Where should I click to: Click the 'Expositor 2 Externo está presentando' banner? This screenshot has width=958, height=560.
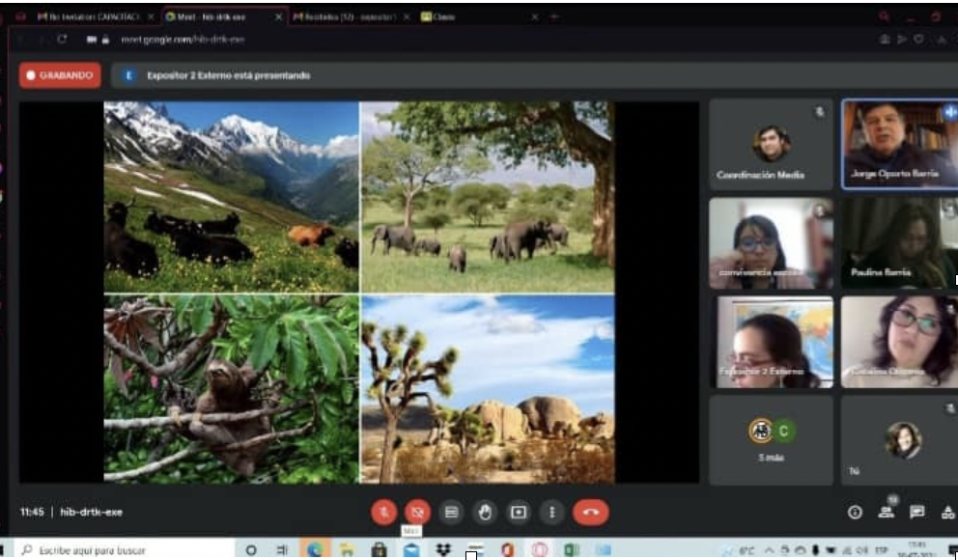coord(228,75)
